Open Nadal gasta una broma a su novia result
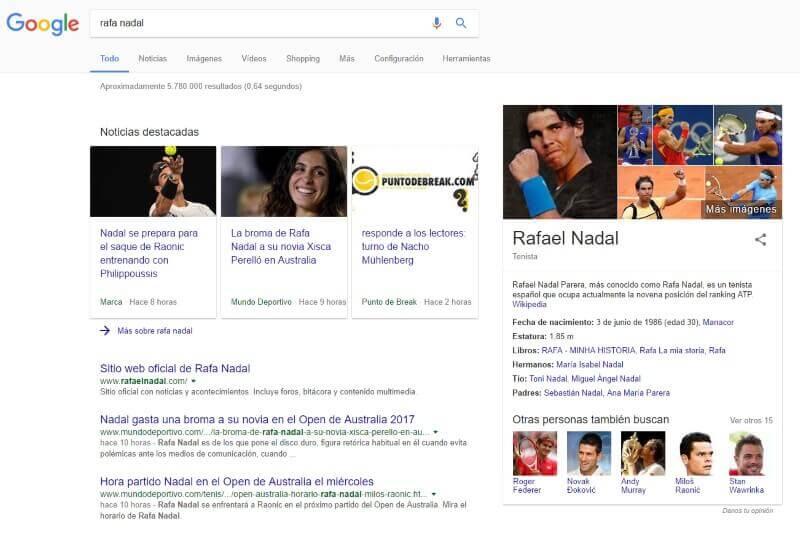The image size is (800, 534). (x=257, y=419)
